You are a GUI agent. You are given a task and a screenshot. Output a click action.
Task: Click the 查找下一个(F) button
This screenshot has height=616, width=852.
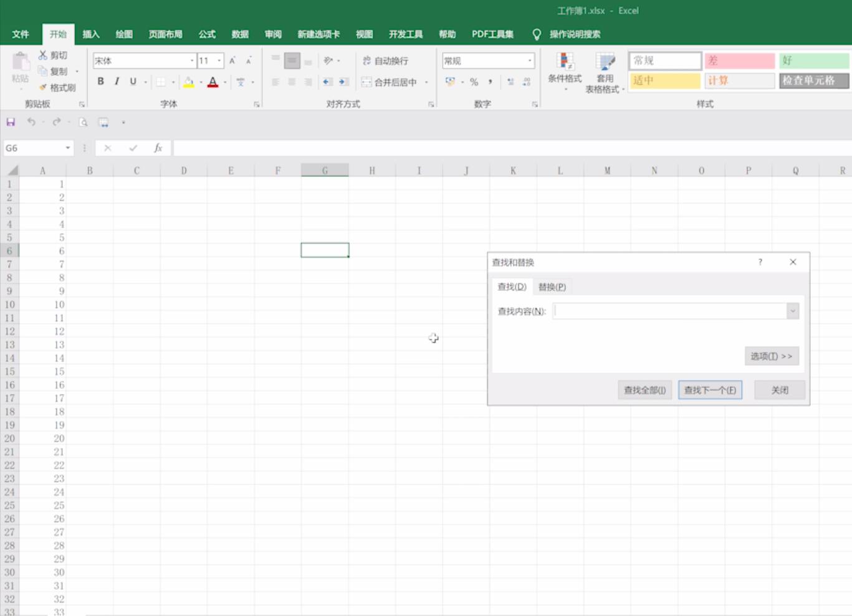710,390
